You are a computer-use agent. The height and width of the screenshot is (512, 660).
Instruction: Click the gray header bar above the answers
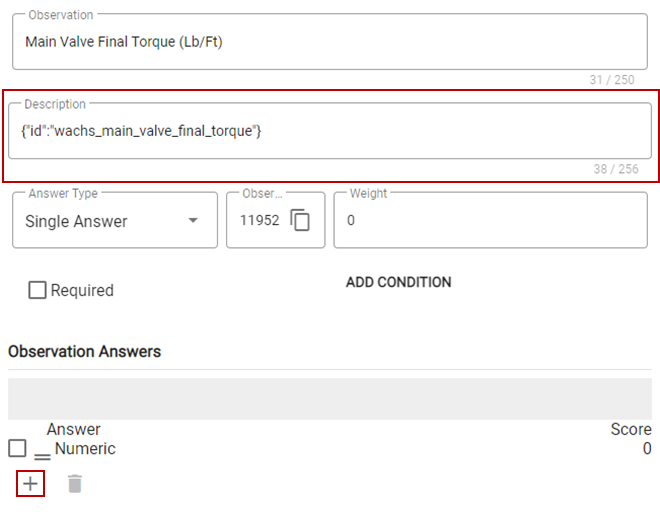[x=330, y=399]
